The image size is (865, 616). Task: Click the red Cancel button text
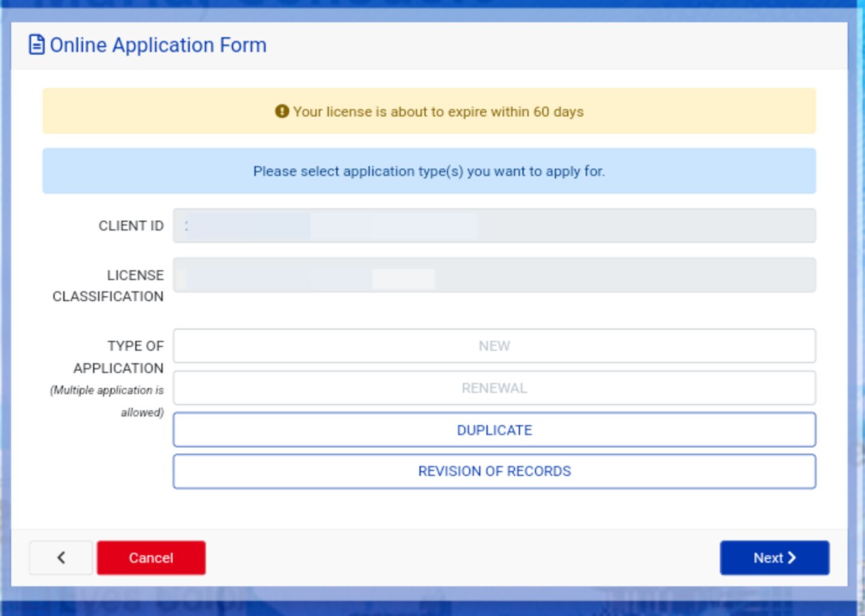[151, 558]
